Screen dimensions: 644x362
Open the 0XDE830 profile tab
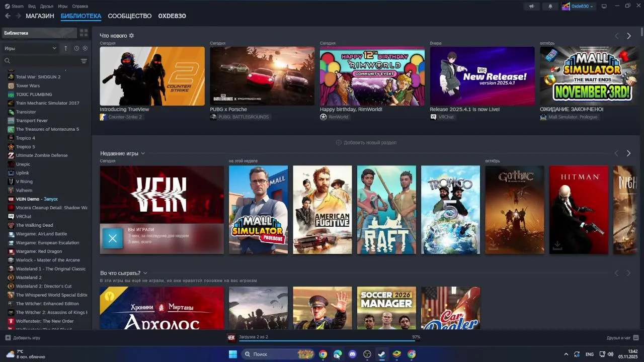point(172,16)
